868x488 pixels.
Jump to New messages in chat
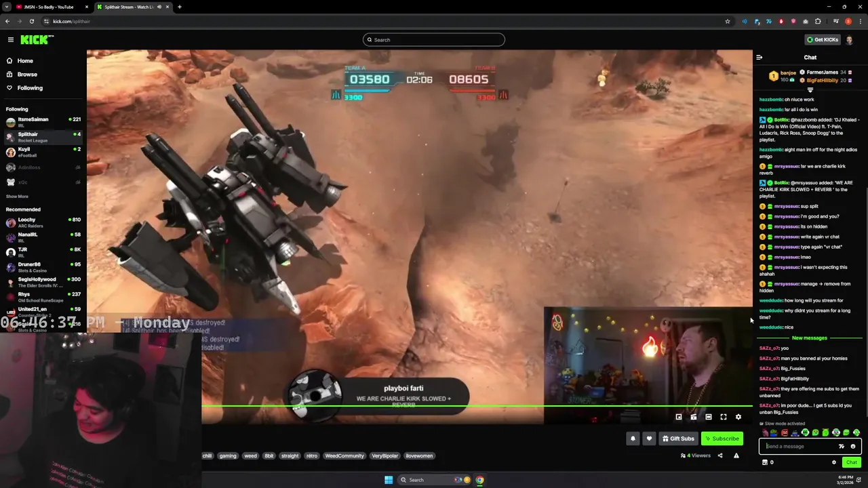(810, 338)
